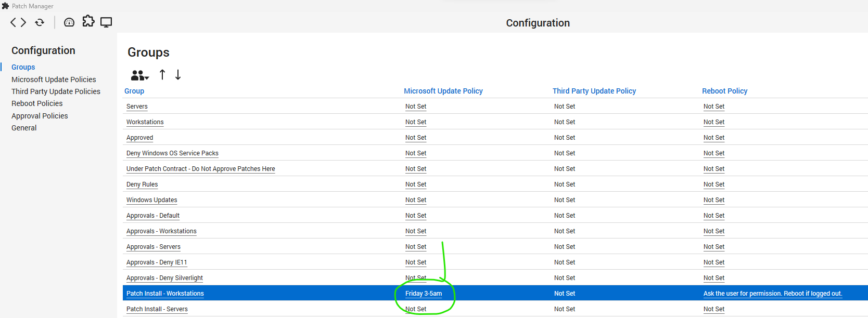Click the back navigation arrow
868x318 pixels.
click(x=14, y=22)
